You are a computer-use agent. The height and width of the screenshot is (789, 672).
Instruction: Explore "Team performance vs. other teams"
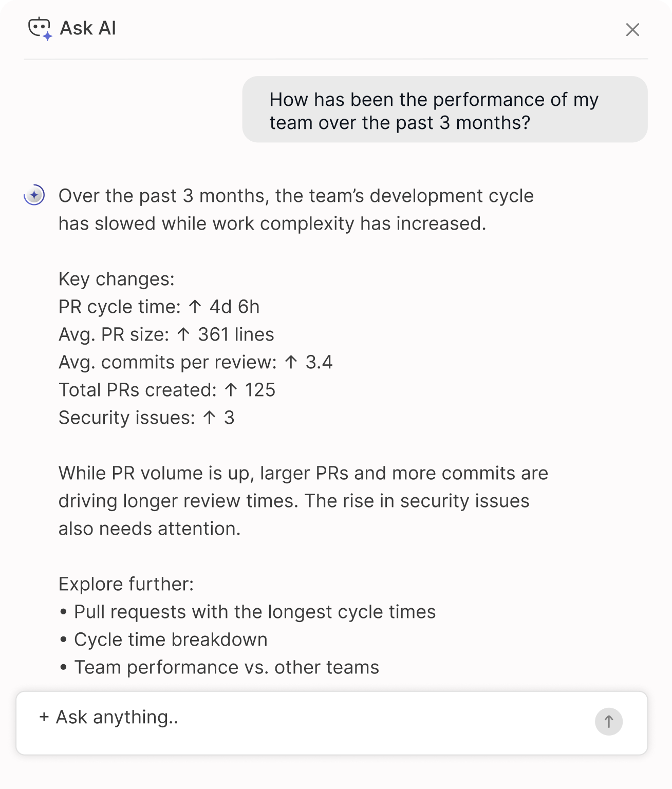point(226,667)
